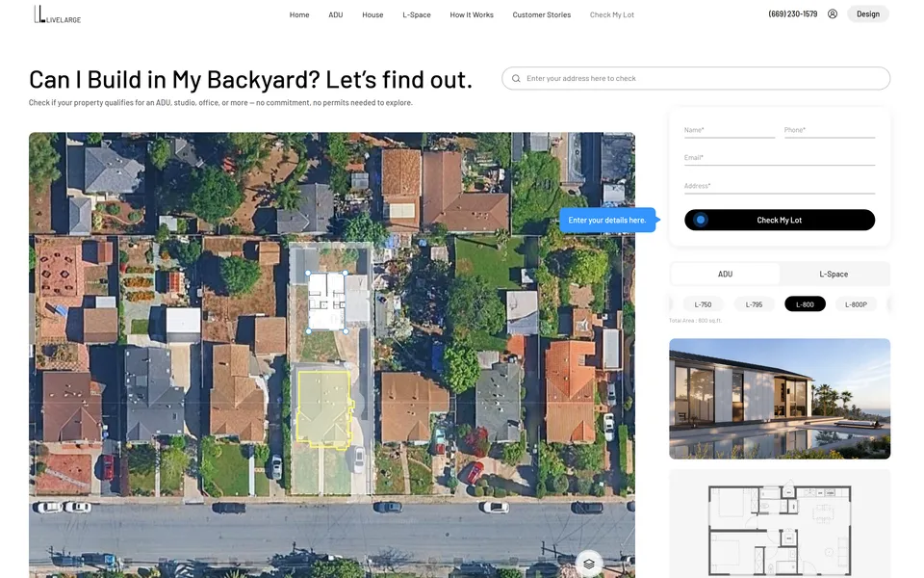The width and height of the screenshot is (924, 578).
Task: Open the user account icon
Action: point(832,13)
